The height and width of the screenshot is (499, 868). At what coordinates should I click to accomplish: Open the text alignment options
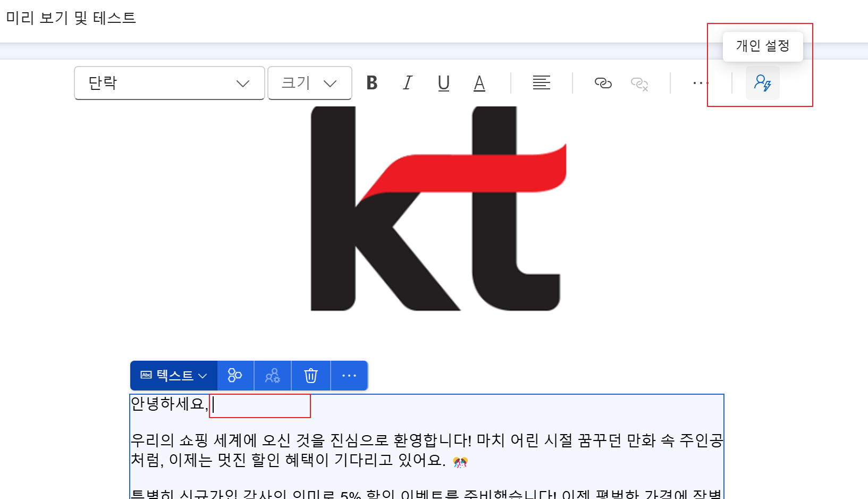[542, 83]
